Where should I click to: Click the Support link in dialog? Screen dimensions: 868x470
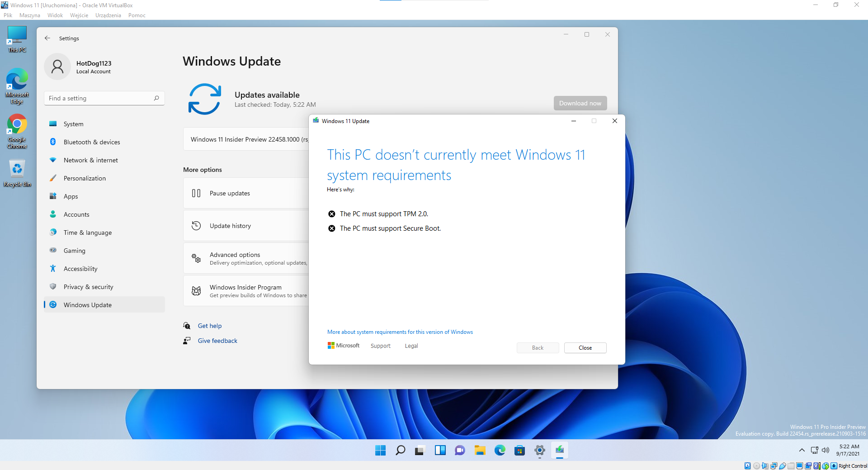[381, 346]
